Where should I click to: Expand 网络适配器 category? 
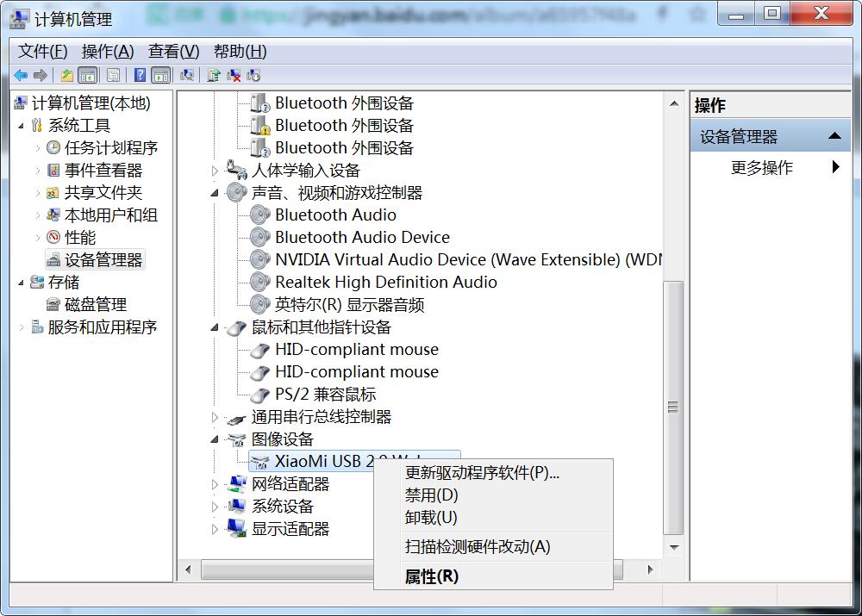pos(215,484)
